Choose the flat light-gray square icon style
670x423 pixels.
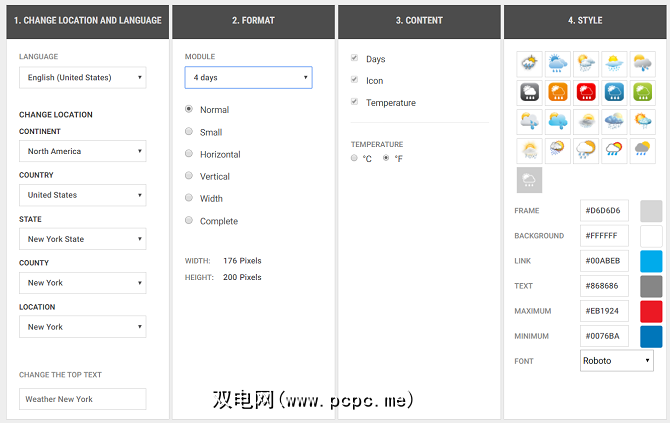point(529,180)
